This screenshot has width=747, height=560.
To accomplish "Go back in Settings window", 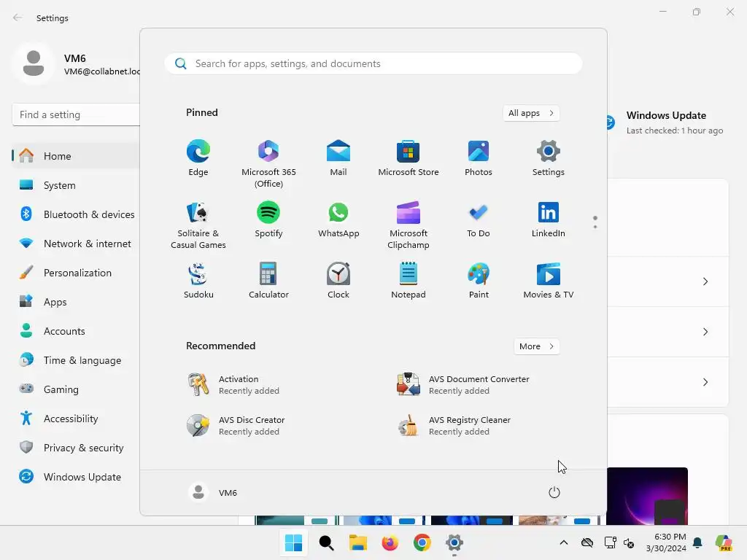I will tap(18, 17).
